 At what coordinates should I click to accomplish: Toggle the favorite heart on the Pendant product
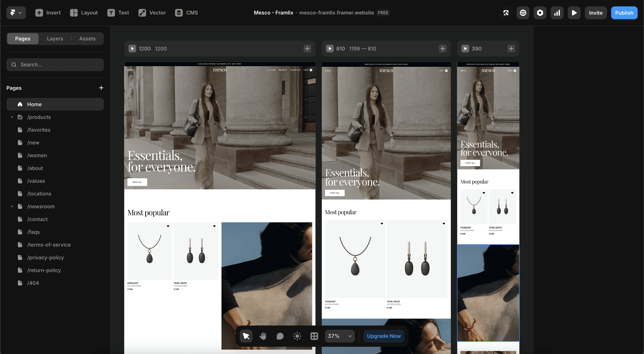point(168,226)
